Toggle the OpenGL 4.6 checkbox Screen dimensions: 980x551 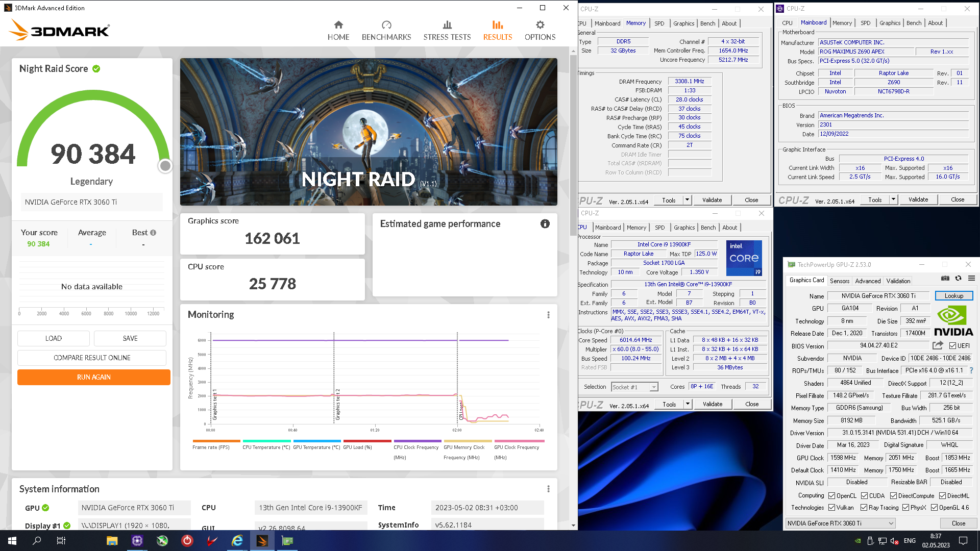point(934,508)
